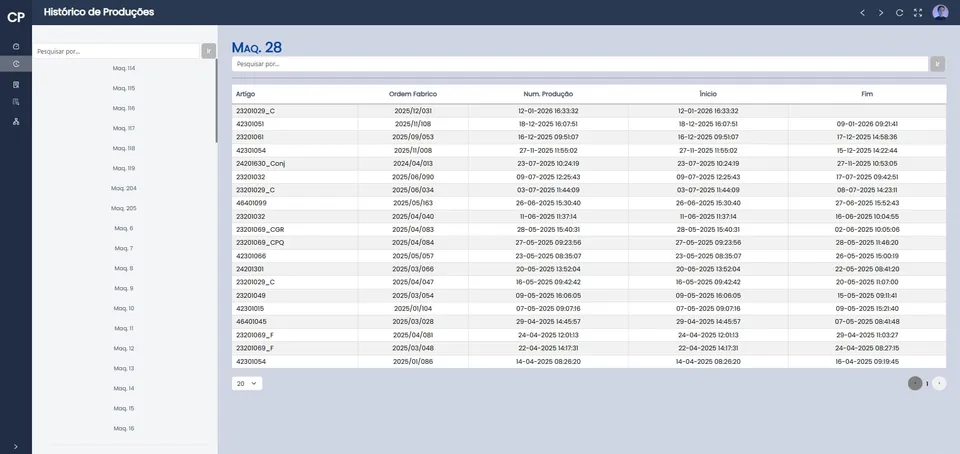The height and width of the screenshot is (454, 960).
Task: Click article cell 42301066
Action: 295,256
